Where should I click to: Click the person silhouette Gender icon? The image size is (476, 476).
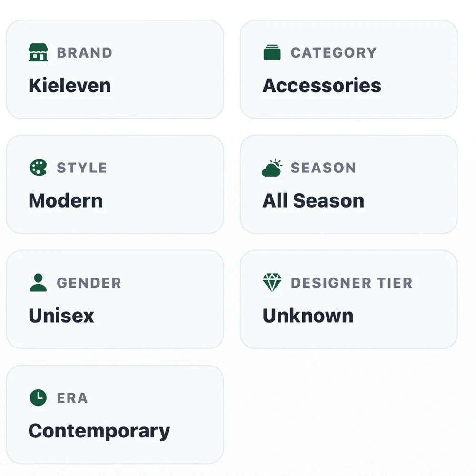38,283
